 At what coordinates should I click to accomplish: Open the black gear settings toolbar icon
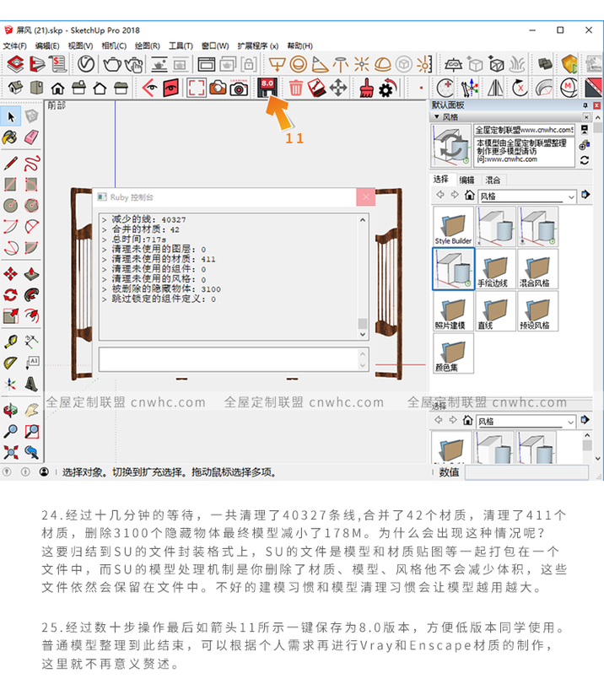387,88
